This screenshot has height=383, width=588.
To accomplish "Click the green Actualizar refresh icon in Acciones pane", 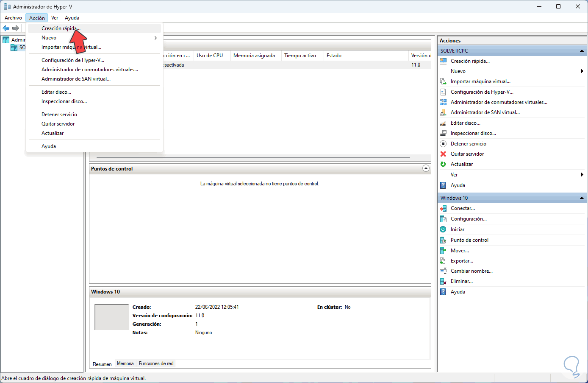I will pyautogui.click(x=443, y=164).
